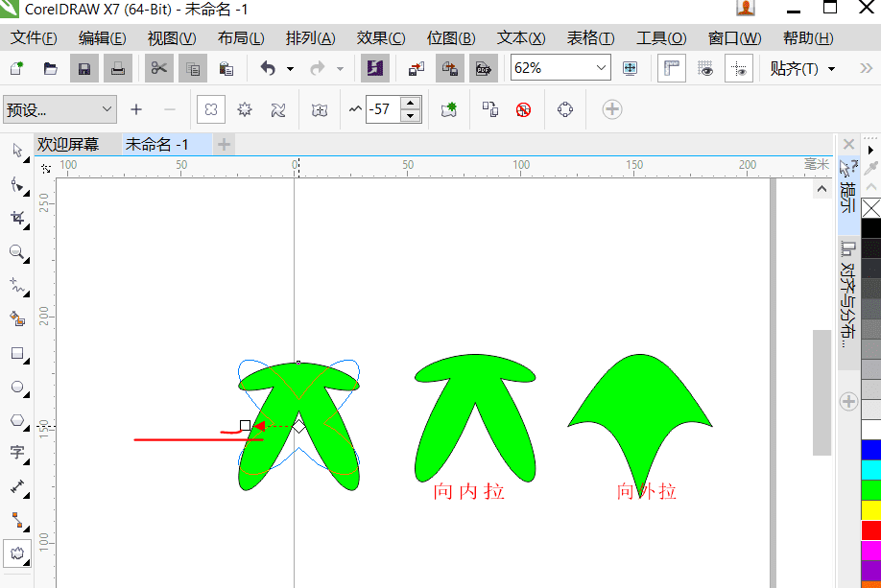
Task: Click the Save icon in the toolbar
Action: tap(84, 68)
